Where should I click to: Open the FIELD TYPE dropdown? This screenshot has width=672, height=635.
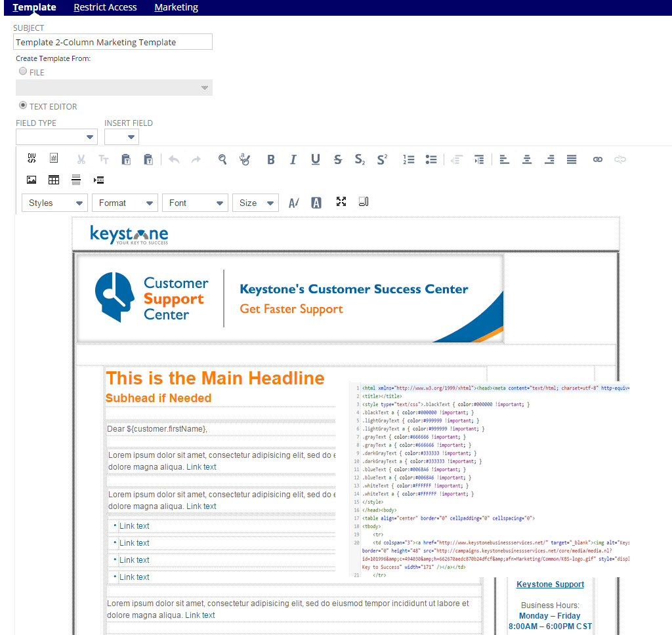(56, 137)
